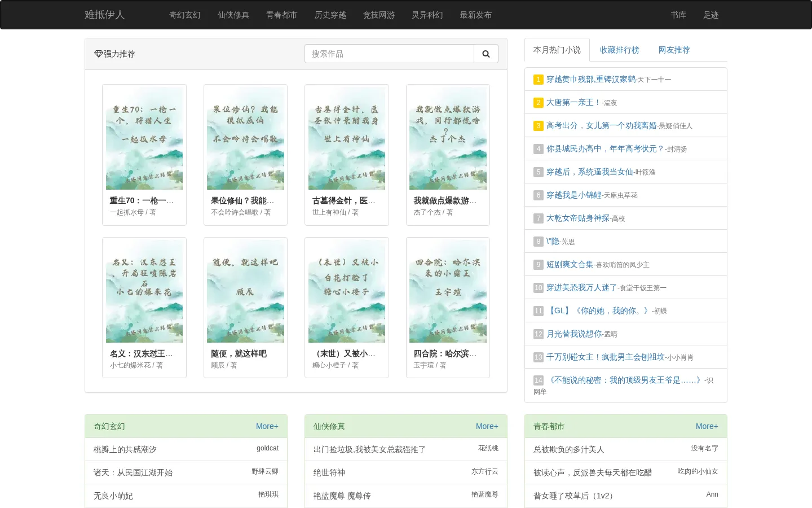This screenshot has height=508, width=812.
Task: Open rank 12 novel 月光替我说想你
Action: (x=573, y=334)
